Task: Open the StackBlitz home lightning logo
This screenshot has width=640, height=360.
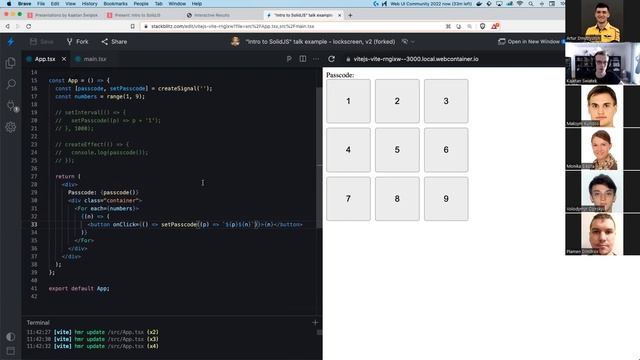Action: (x=11, y=41)
